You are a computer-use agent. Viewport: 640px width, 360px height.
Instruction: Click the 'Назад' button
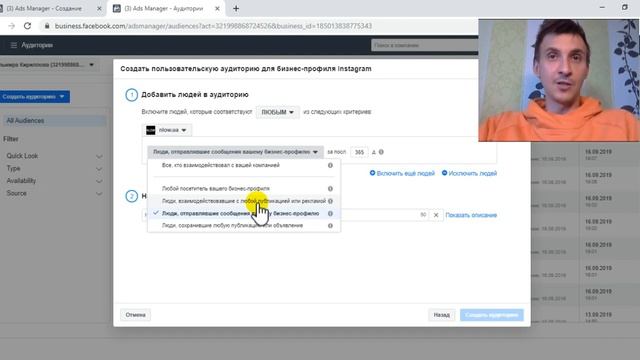tap(442, 315)
